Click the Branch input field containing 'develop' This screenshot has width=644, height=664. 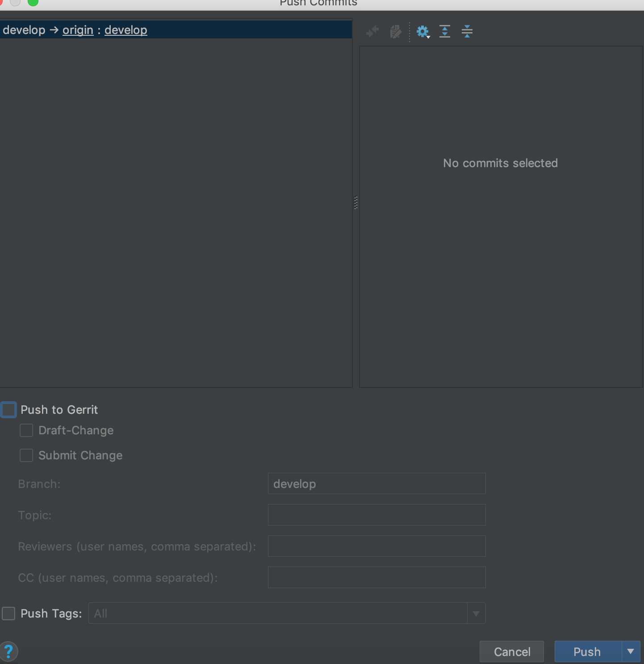tap(376, 483)
